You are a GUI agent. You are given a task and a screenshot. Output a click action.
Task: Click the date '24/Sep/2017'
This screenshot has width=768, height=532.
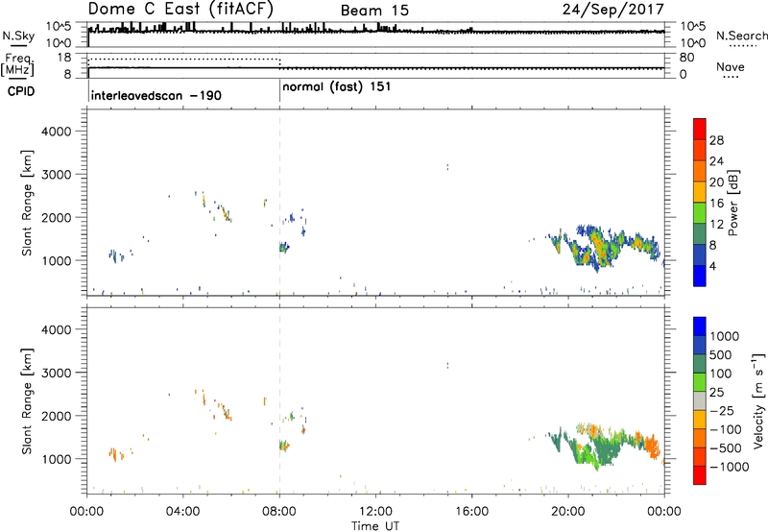tap(612, 10)
